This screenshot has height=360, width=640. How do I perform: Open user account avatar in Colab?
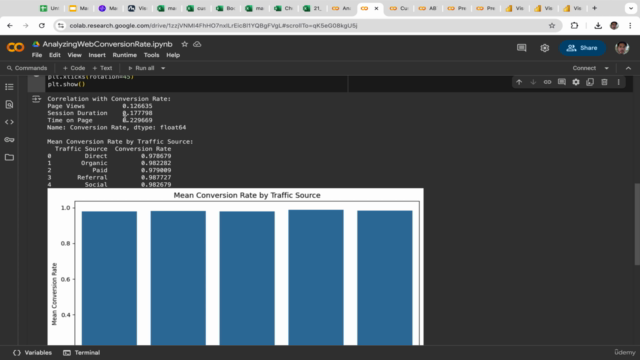622,48
